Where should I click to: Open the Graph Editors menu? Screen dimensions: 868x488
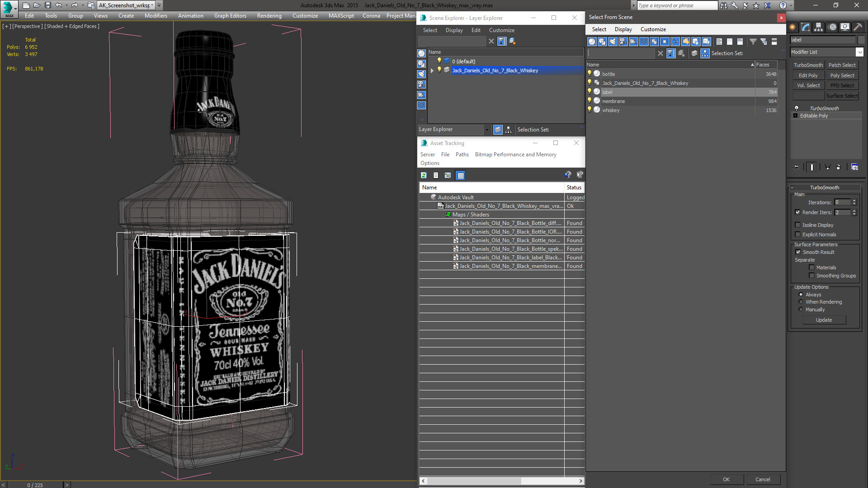click(x=230, y=15)
